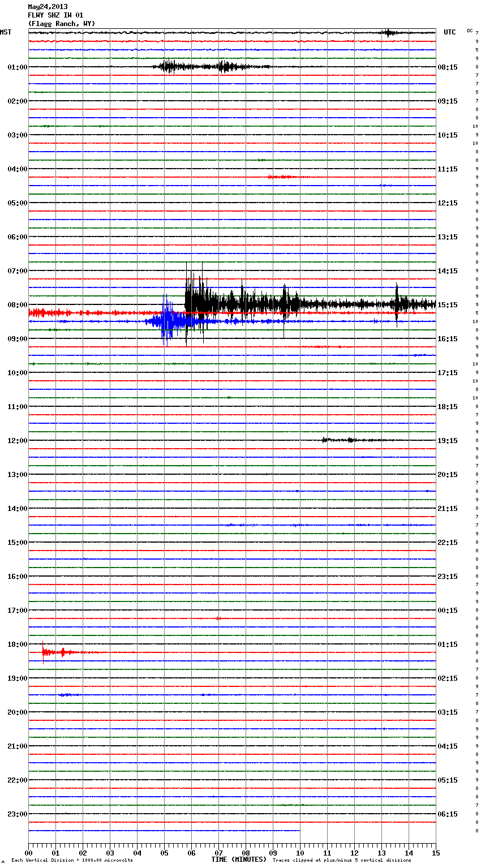Select the 08:00 MST time label
The image size is (481, 868).
tap(18, 305)
